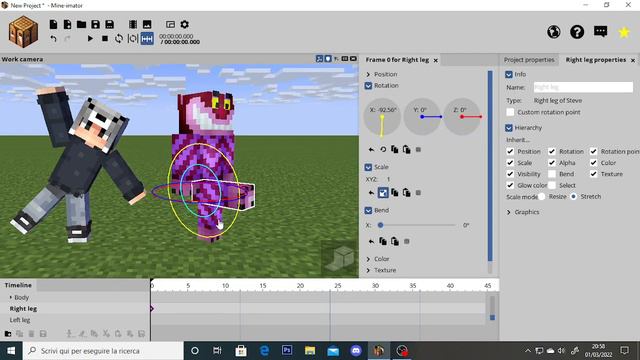Toggle Inherit Color checkbox
640x360 pixels.
[593, 163]
